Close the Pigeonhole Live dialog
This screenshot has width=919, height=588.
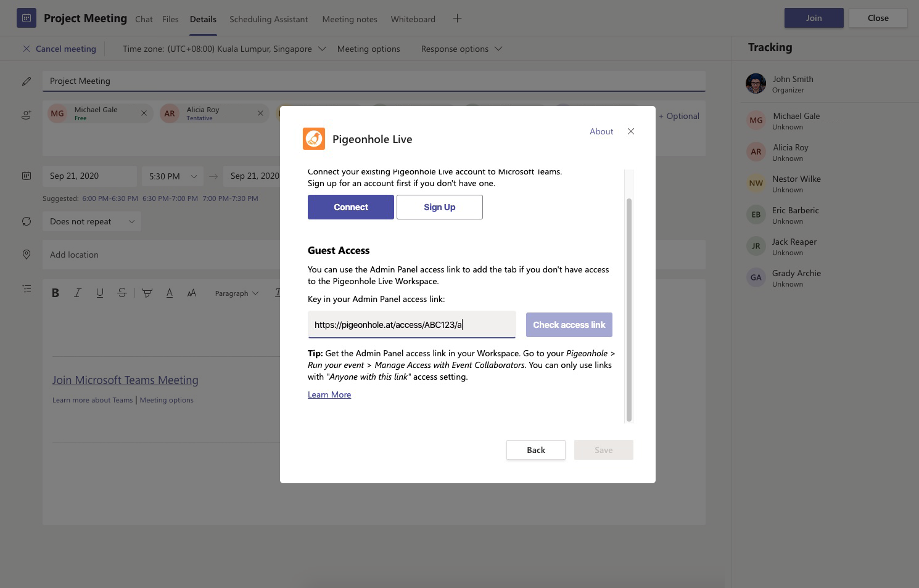[631, 131]
